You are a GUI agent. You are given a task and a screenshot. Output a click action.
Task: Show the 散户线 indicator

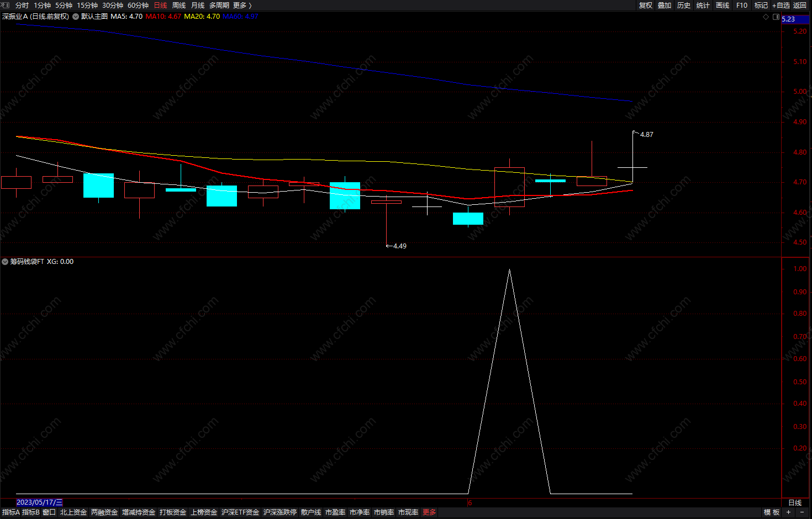311,512
